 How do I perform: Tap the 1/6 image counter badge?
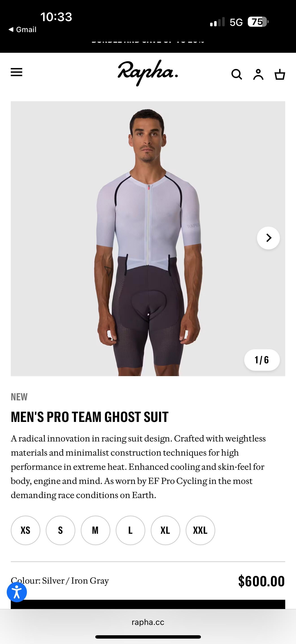coord(262,360)
